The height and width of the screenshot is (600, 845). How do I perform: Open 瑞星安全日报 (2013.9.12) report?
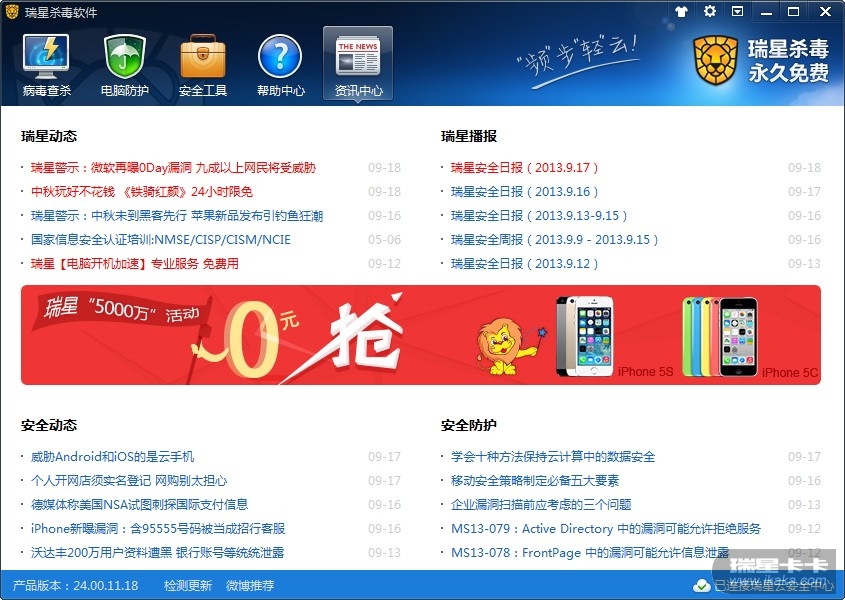point(524,264)
